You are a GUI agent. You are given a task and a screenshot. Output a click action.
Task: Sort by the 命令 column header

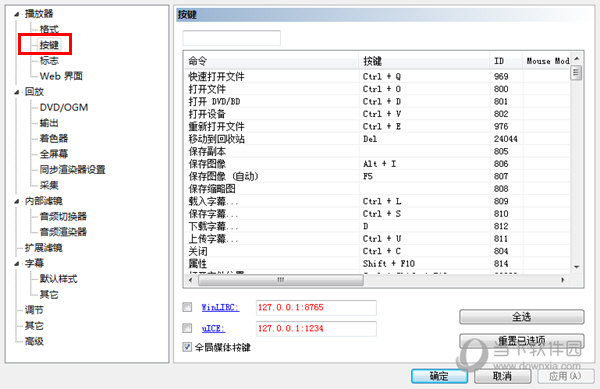click(272, 61)
